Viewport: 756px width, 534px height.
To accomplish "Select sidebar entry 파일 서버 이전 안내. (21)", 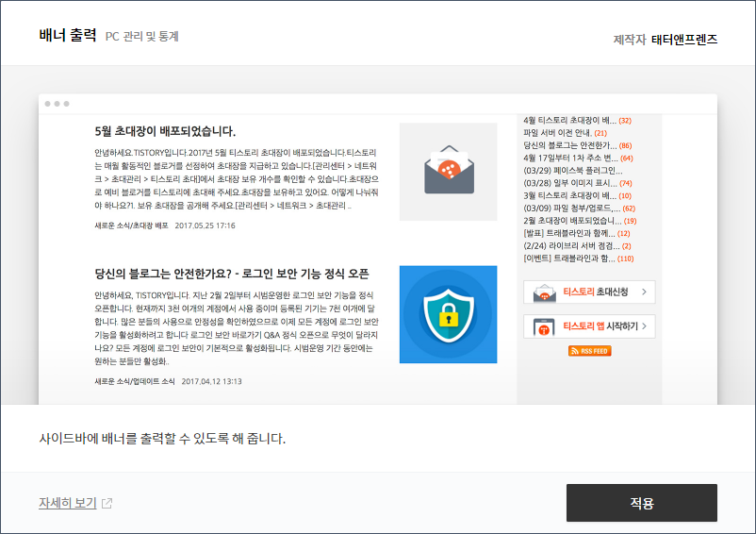I will (565, 133).
